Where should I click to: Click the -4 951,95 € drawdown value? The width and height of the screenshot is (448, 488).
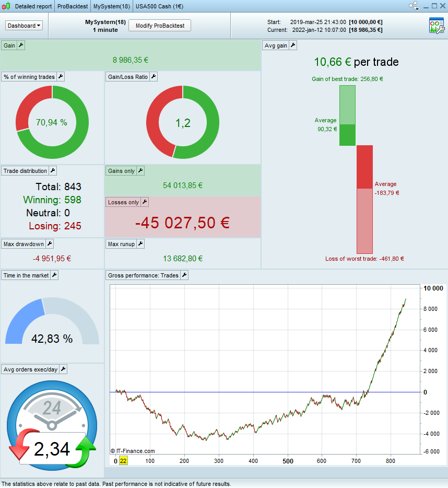[52, 258]
